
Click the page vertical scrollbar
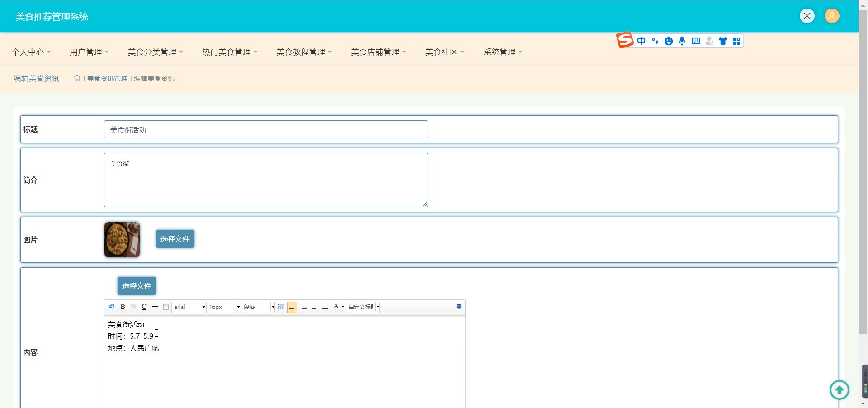(863, 172)
